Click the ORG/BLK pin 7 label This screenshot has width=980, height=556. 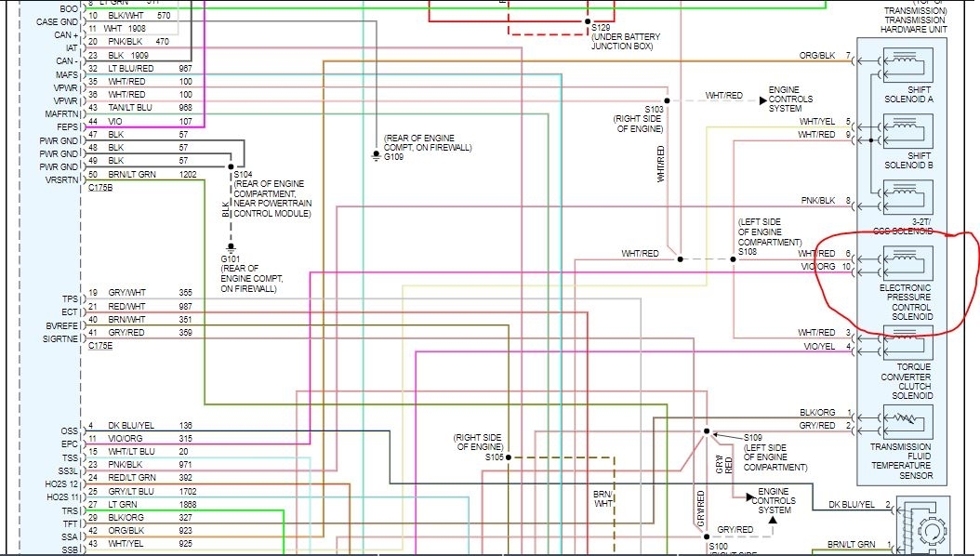point(825,56)
